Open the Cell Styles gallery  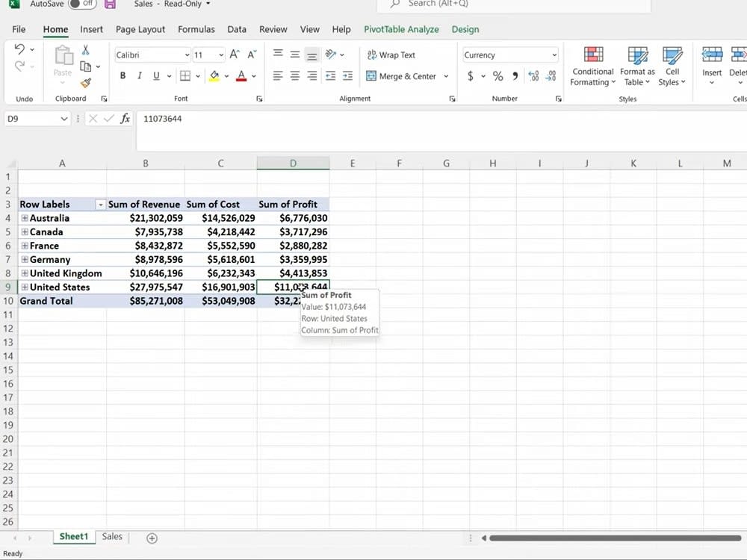coord(672,67)
